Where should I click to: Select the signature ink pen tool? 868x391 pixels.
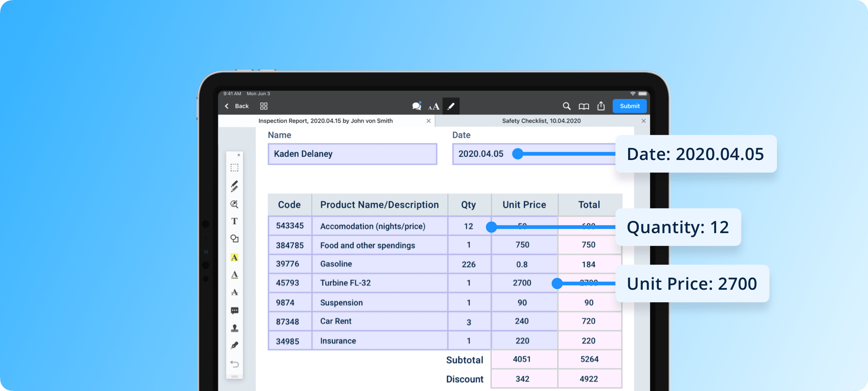234,345
